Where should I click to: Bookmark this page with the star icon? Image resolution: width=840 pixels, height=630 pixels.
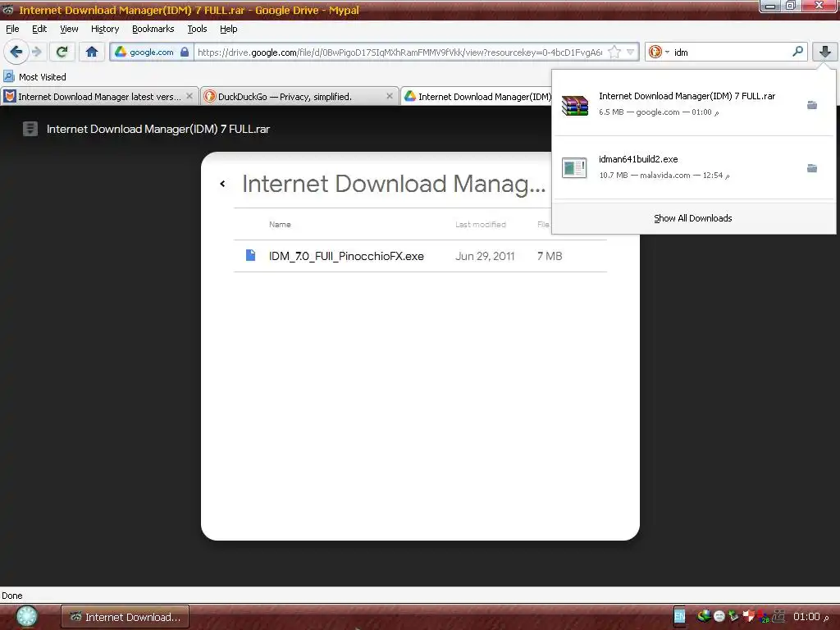(x=614, y=52)
